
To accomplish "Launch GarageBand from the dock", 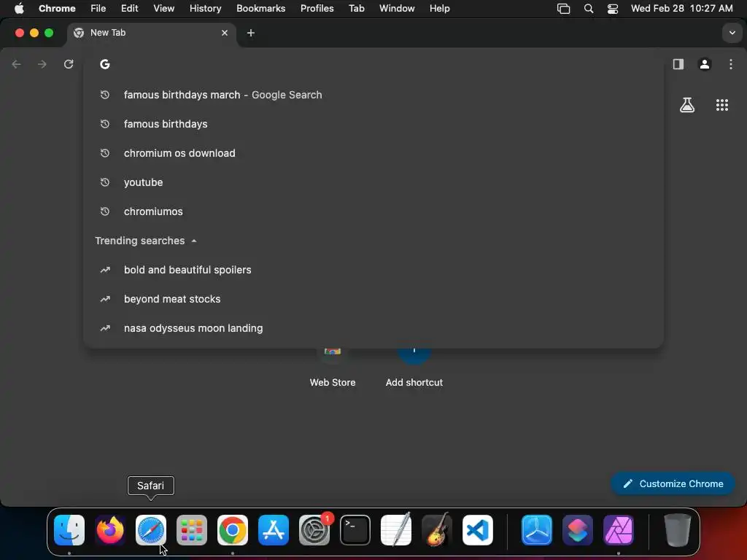I will [437, 530].
